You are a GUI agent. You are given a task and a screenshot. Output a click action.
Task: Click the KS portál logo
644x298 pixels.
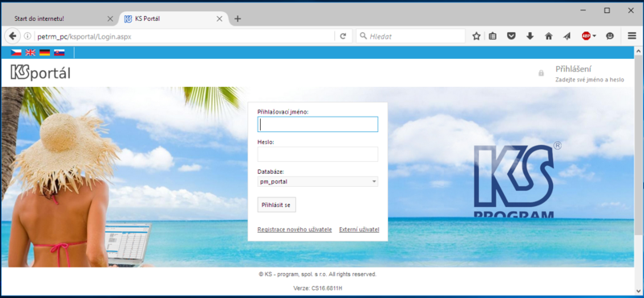(x=40, y=72)
